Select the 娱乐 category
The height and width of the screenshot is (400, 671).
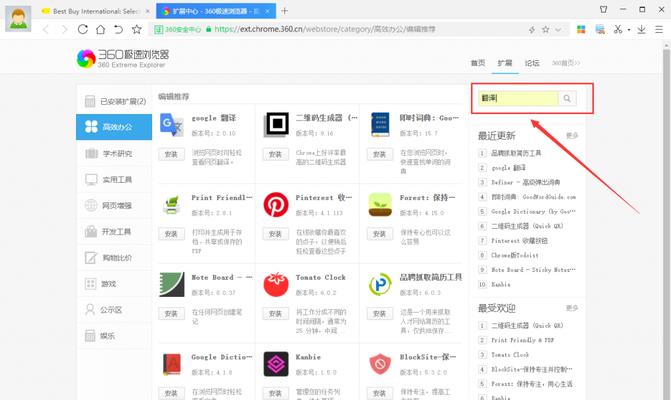click(114, 336)
